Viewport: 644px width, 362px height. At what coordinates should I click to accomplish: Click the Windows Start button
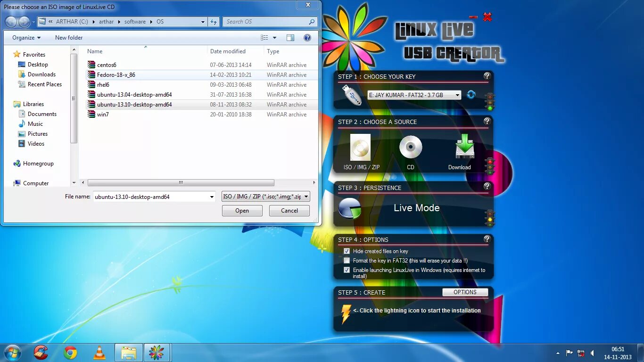click(x=12, y=352)
